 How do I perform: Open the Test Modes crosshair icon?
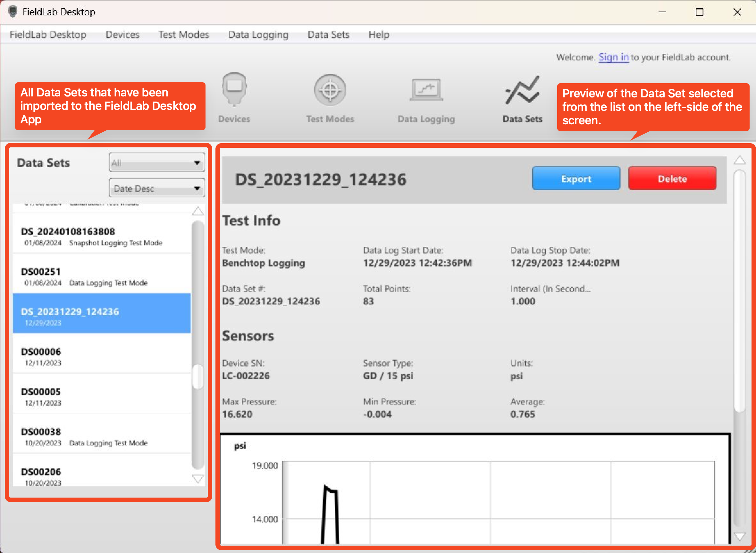(x=330, y=98)
